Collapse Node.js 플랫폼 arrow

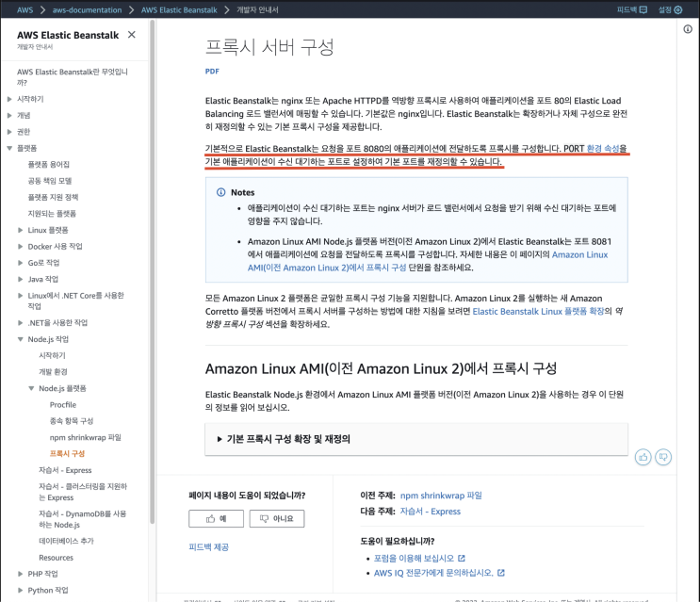[x=31, y=388]
